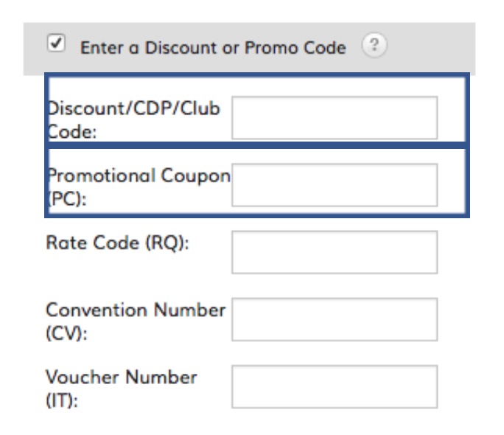The image size is (504, 435).
Task: Select the Promotional Coupon (PC) text box
Action: (335, 185)
